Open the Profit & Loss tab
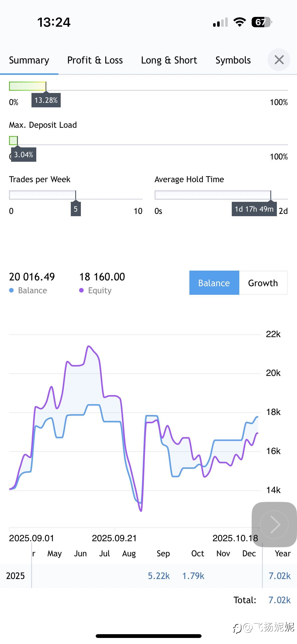 pyautogui.click(x=95, y=60)
